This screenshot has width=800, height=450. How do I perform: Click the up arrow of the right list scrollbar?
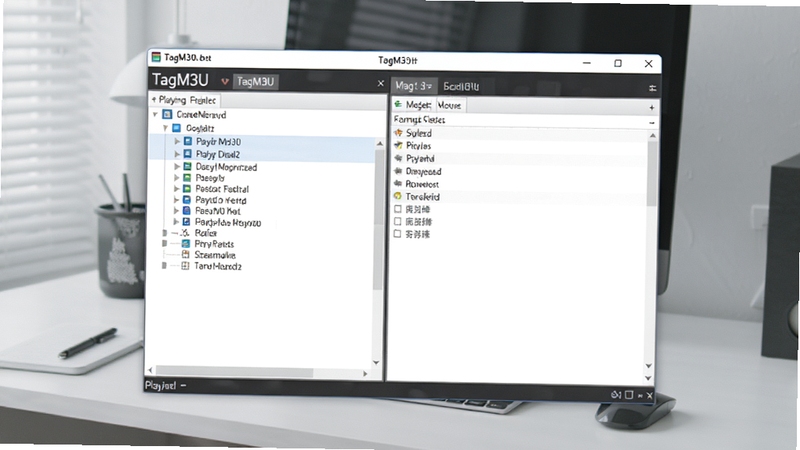tap(653, 135)
